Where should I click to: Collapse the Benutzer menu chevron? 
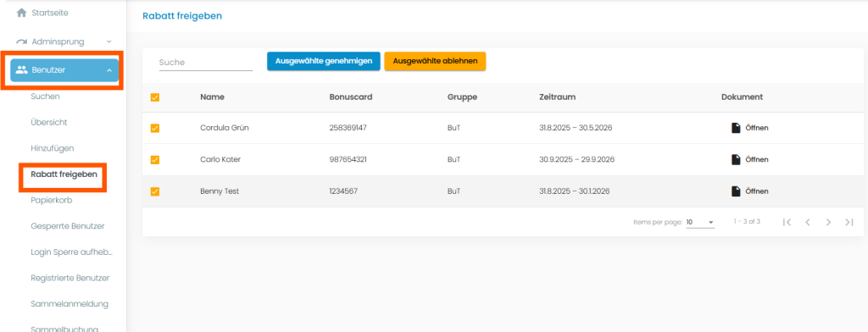click(109, 70)
